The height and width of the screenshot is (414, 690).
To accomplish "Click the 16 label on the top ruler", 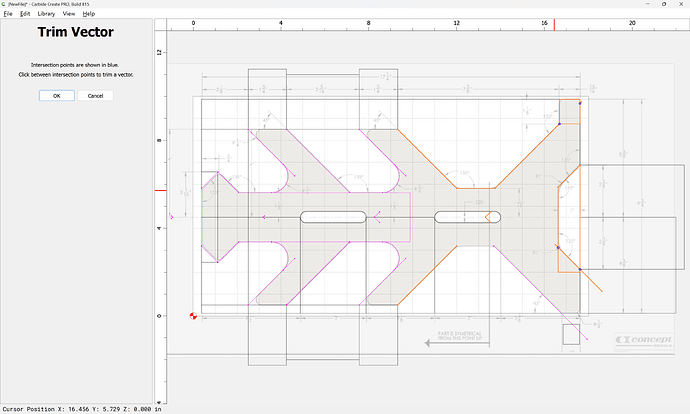I will (x=544, y=23).
